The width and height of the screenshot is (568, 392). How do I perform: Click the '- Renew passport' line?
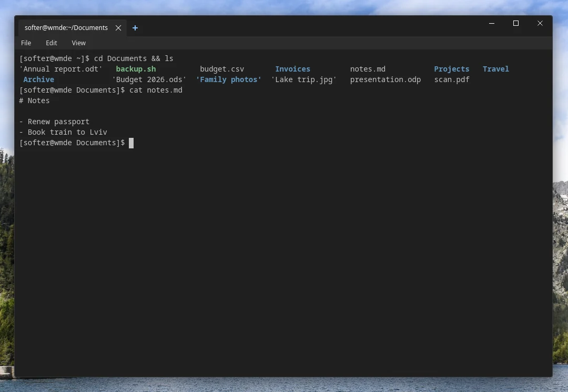pos(54,122)
